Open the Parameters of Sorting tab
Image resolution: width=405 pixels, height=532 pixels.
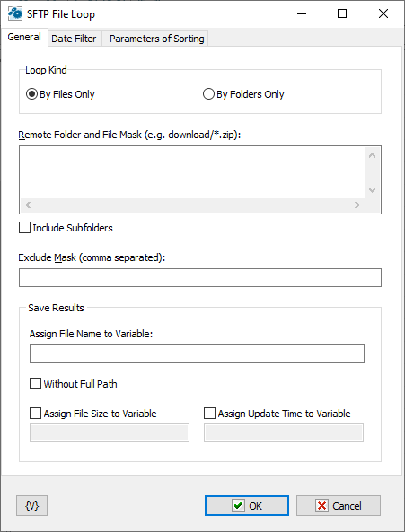pyautogui.click(x=156, y=39)
